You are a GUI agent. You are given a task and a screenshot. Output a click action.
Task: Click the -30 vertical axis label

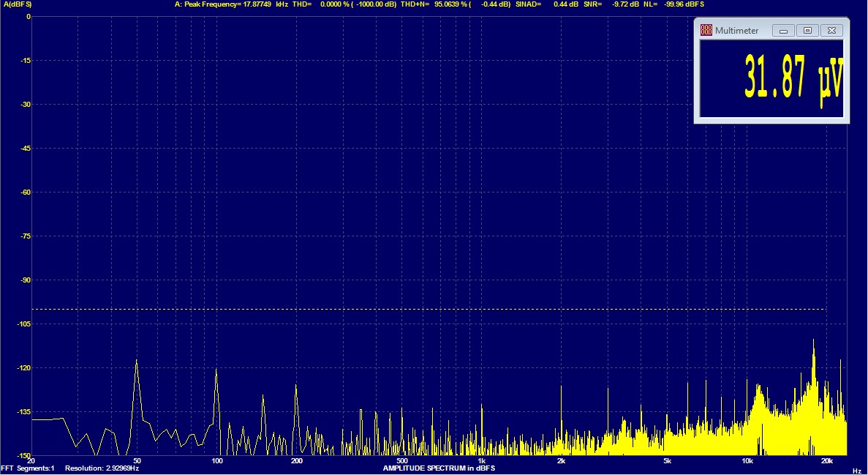click(x=26, y=104)
